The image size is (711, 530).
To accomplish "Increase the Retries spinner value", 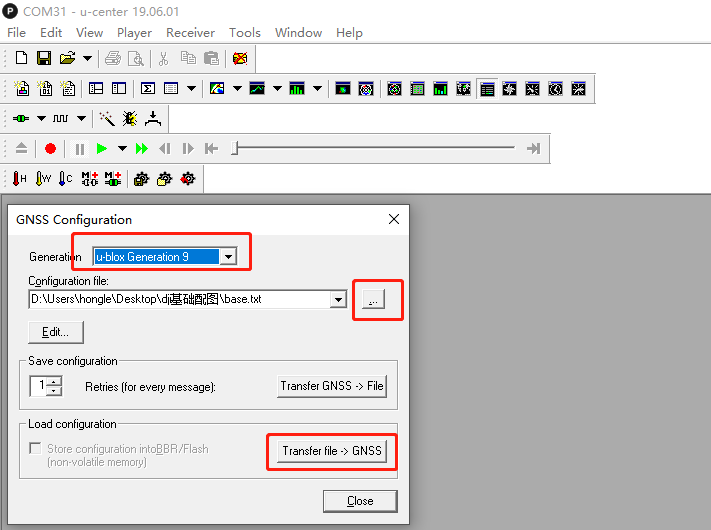I will click(54, 381).
